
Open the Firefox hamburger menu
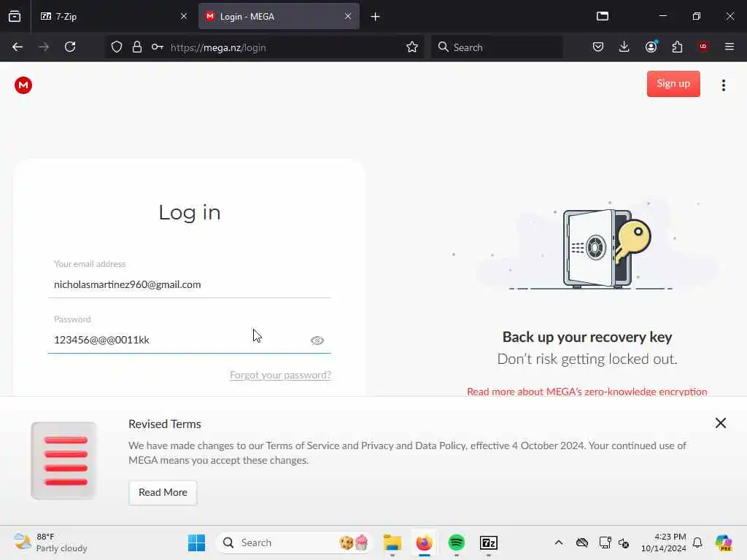(x=729, y=47)
